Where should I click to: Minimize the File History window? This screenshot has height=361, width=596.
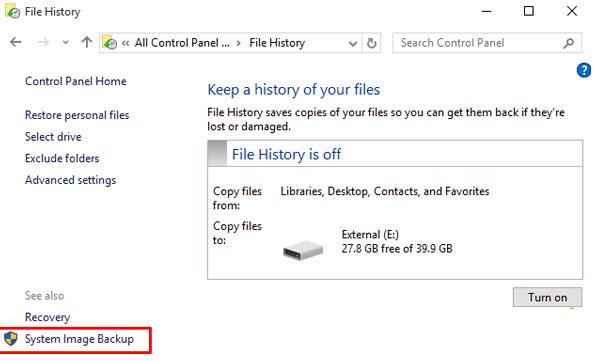click(x=486, y=11)
